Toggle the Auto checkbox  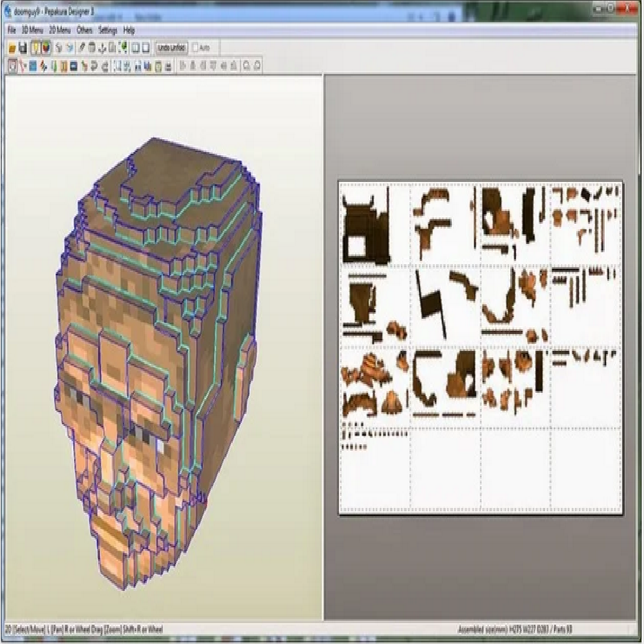tap(196, 48)
